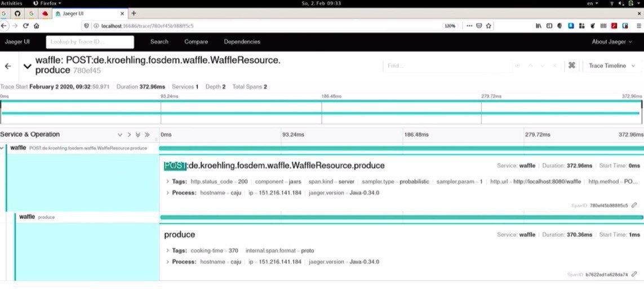Click the produce span bar in the timeline
The width and height of the screenshot is (644, 299).
click(402, 217)
